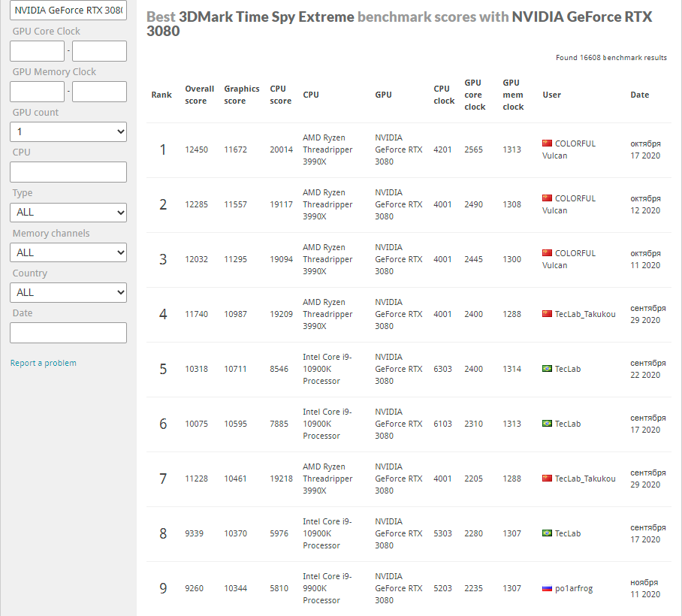
Task: Click the GPU core clock column header
Action: tap(475, 95)
